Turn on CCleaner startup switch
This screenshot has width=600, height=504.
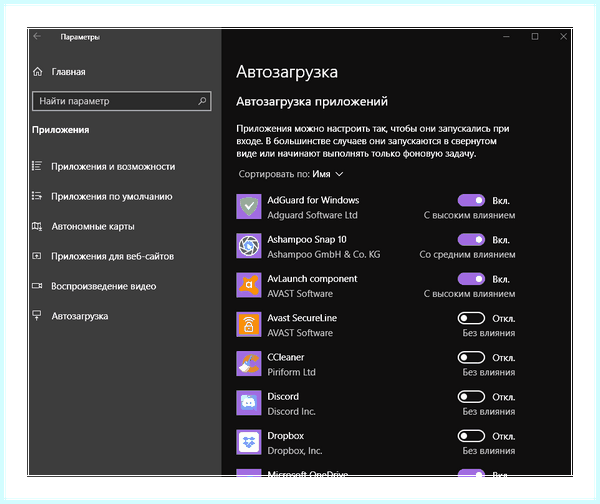point(471,357)
